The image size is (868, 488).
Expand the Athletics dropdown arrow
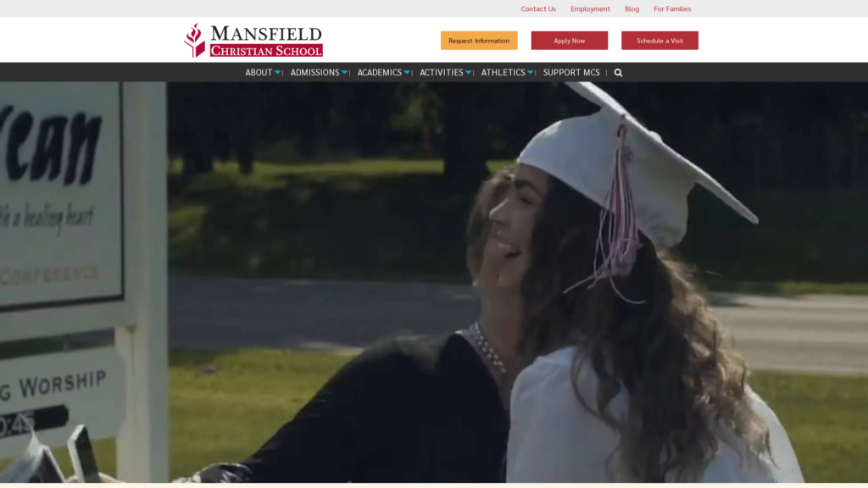point(531,73)
